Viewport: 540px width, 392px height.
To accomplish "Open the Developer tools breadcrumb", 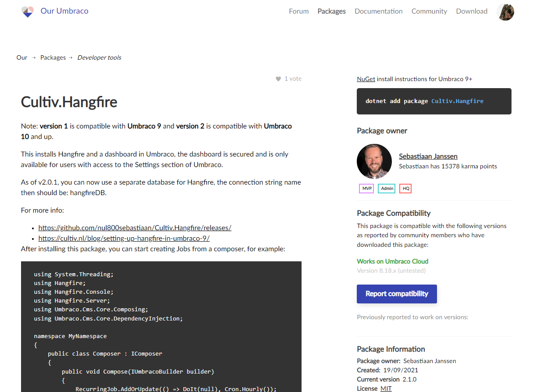I will point(99,57).
